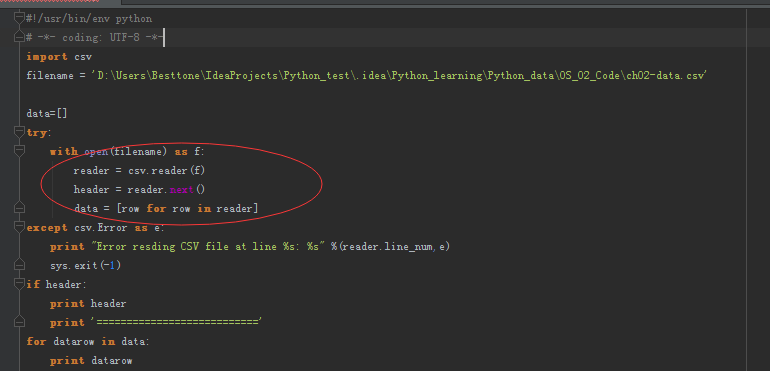Click the 'try' keyword
The image size is (770, 371).
tap(37, 133)
